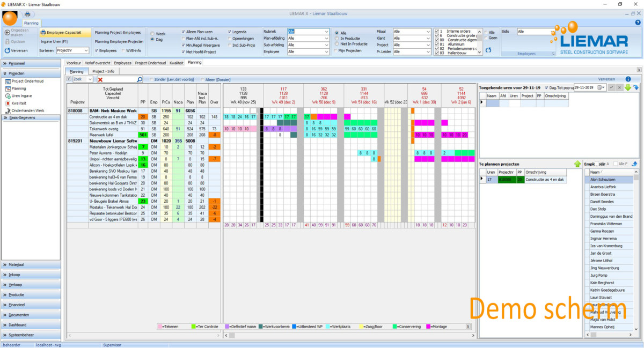Image resolution: width=644 pixels, height=348 pixels.
Task: Click the magnifier search icon
Action: [140, 79]
